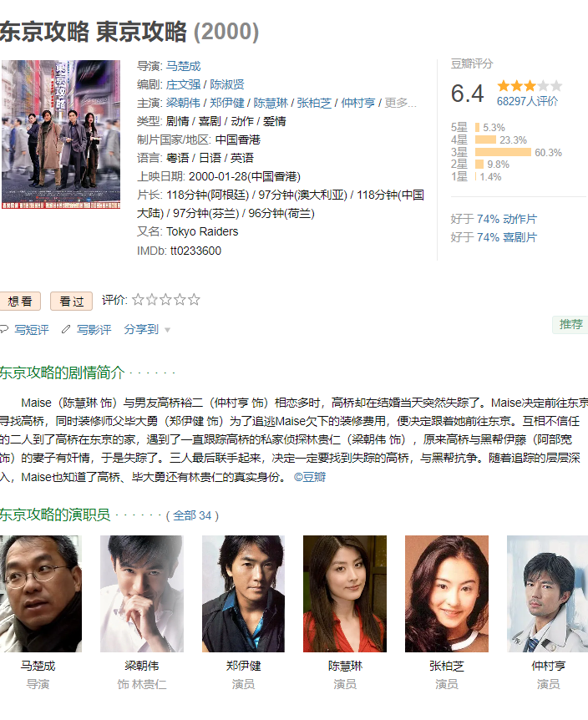This screenshot has width=588, height=720.
Task: Expand the 分享到 share dropdown
Action: (147, 329)
